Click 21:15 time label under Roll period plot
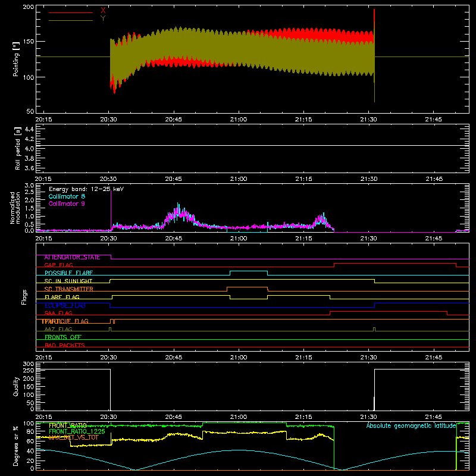This screenshot has width=476, height=476. tap(303, 179)
